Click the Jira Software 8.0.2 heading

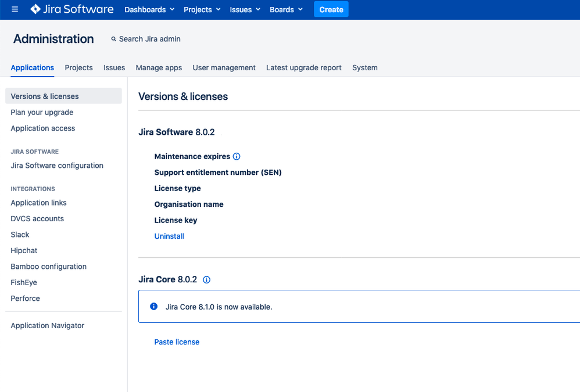(177, 132)
